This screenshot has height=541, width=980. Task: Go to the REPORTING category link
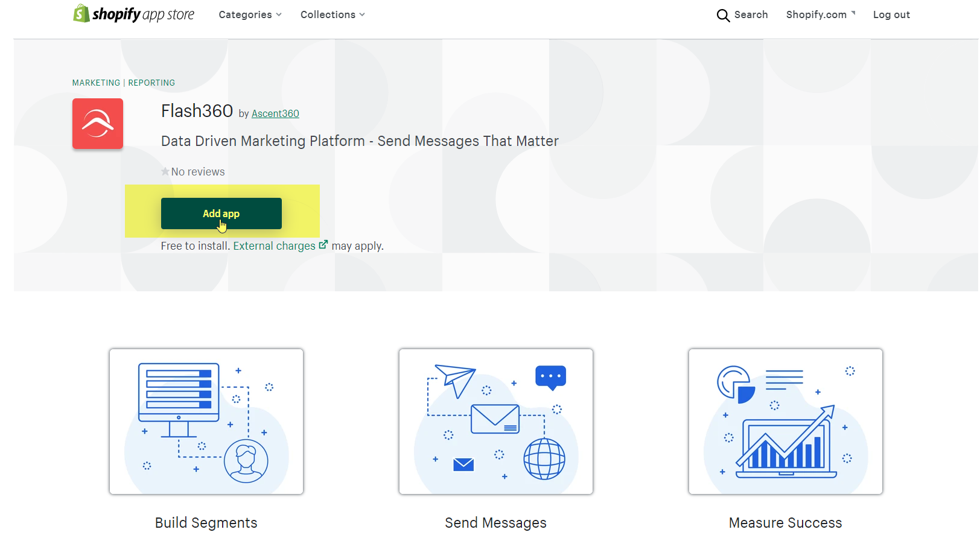tap(151, 83)
